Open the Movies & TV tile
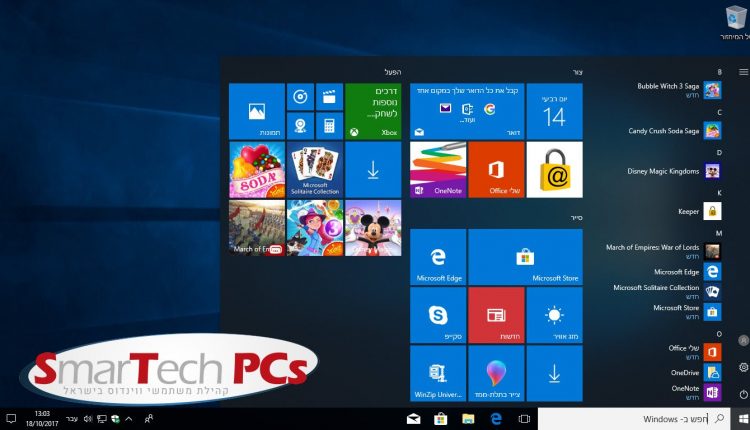 click(x=329, y=97)
